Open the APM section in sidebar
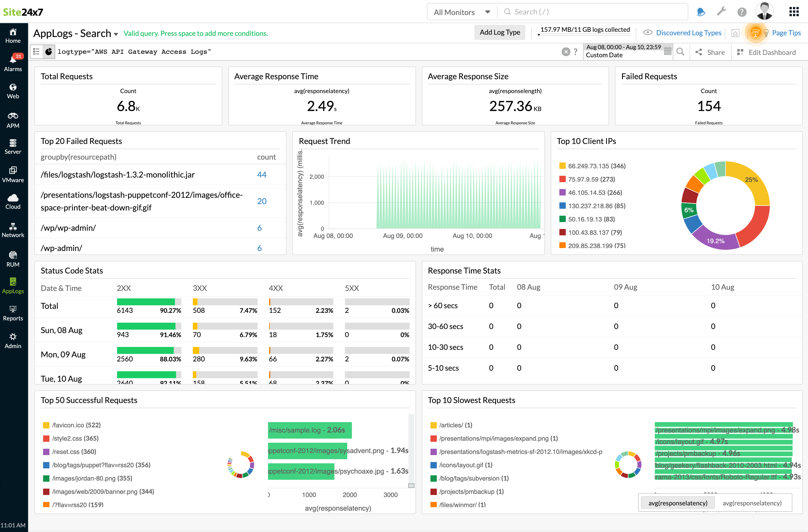This screenshot has width=808, height=532. click(13, 120)
